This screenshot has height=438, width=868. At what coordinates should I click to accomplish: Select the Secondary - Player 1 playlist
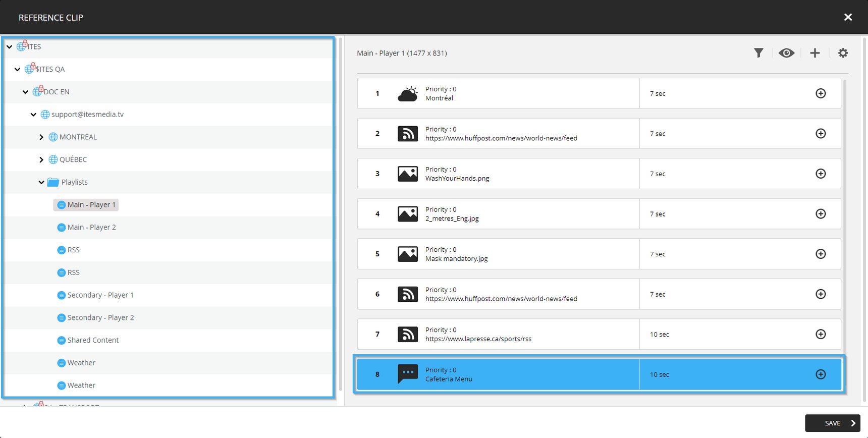95,295
